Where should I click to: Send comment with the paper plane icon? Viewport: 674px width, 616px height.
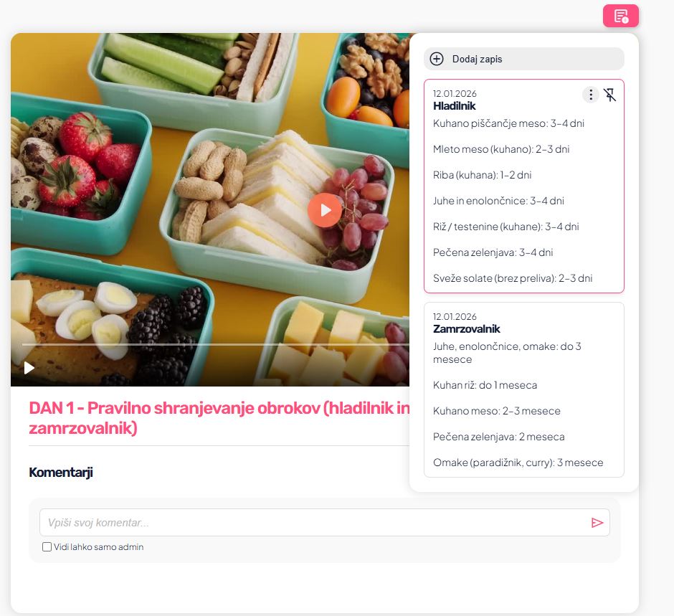[x=597, y=522]
